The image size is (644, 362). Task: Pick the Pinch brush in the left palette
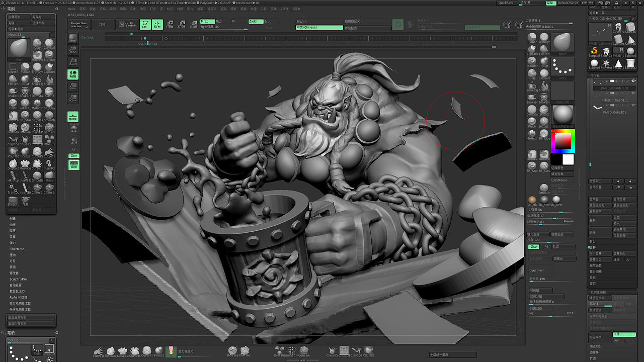point(13,103)
